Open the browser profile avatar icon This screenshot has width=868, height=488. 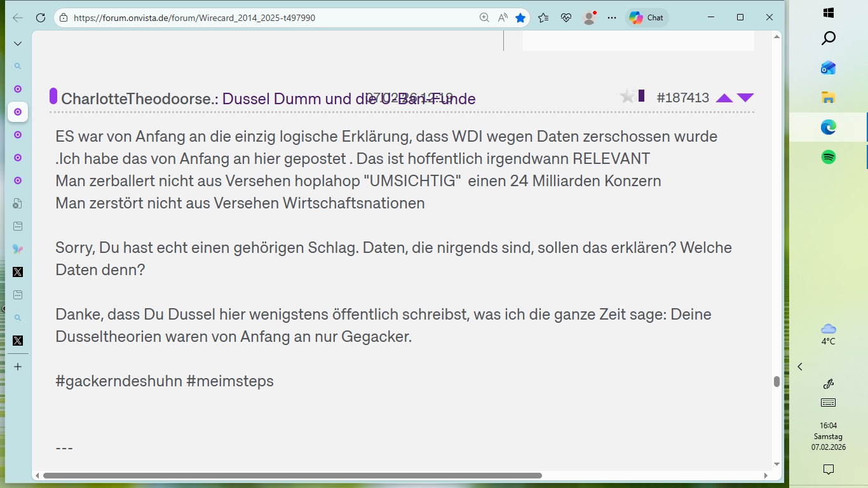coord(588,17)
